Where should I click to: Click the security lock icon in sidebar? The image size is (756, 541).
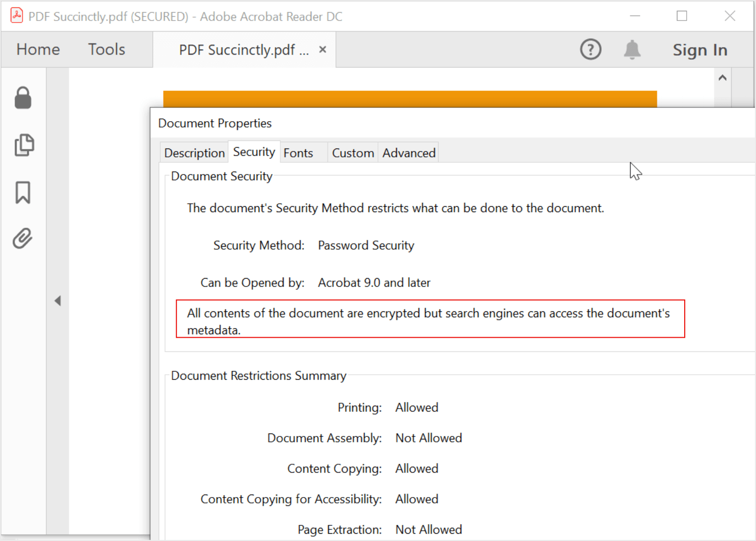[23, 98]
